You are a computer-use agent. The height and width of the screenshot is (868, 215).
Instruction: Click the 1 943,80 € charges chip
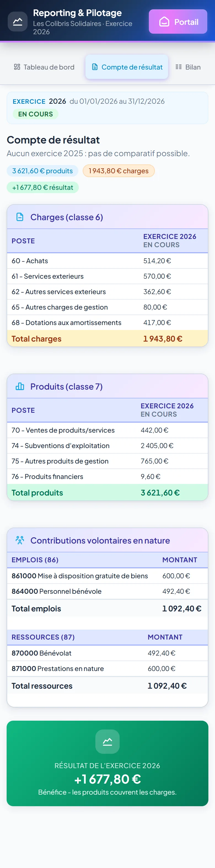(x=119, y=171)
